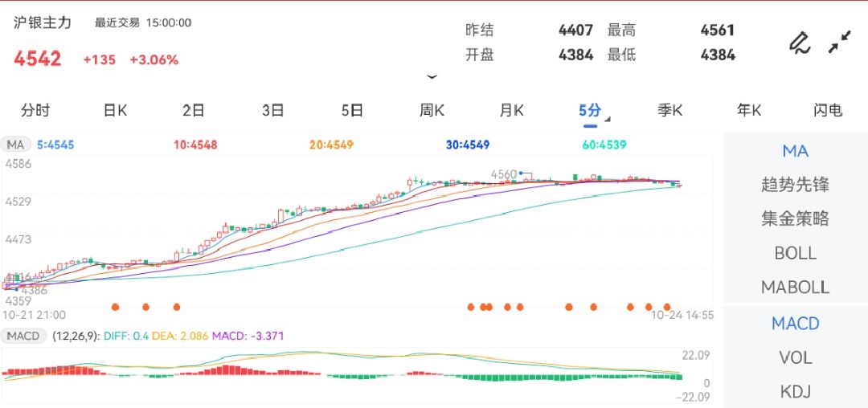Image resolution: width=868 pixels, height=408 pixels.
Task: Click the MACD label badge under the chart
Action: pos(24,336)
